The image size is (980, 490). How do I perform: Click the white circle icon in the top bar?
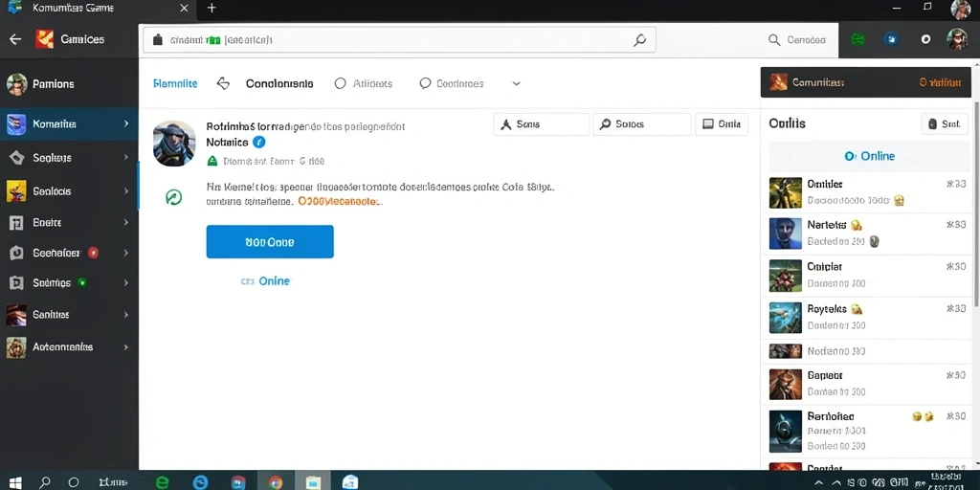click(925, 39)
